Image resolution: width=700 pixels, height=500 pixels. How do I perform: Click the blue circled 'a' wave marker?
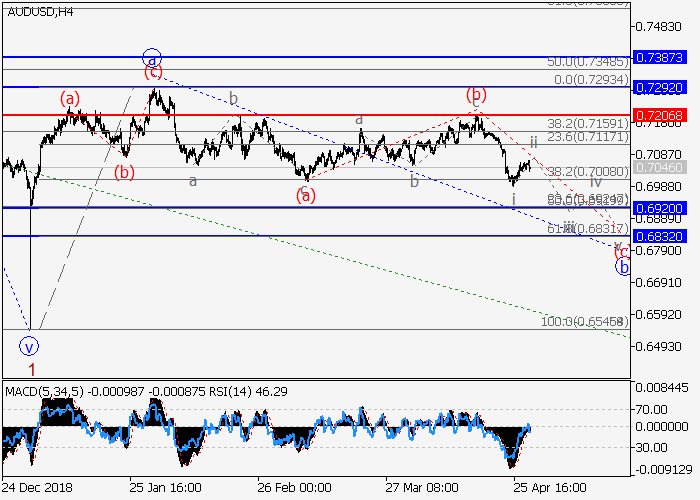(x=151, y=57)
